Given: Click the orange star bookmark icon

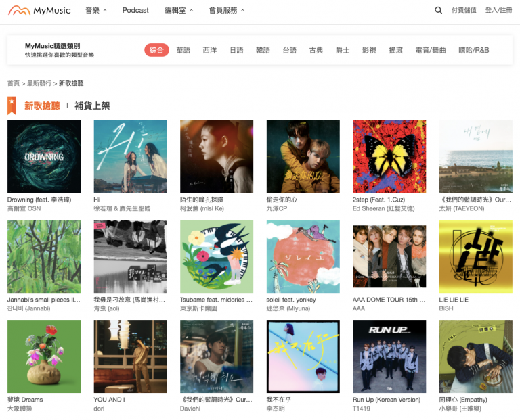Looking at the screenshot, I should (12, 106).
